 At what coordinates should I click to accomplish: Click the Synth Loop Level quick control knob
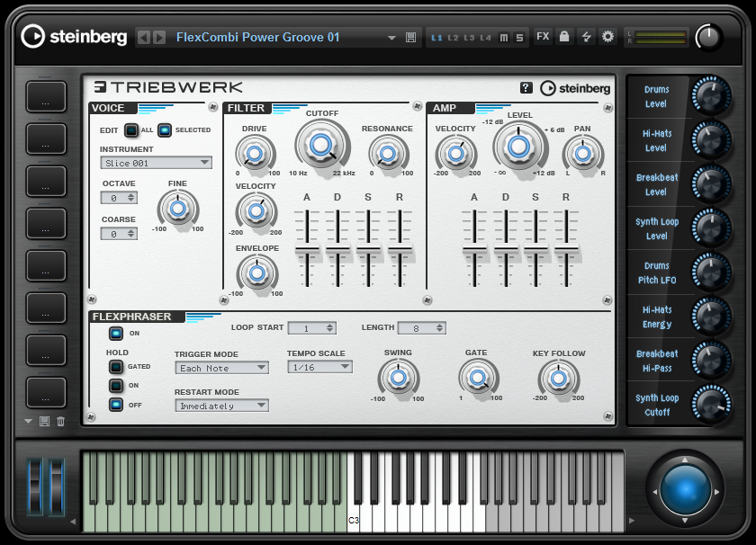point(711,228)
